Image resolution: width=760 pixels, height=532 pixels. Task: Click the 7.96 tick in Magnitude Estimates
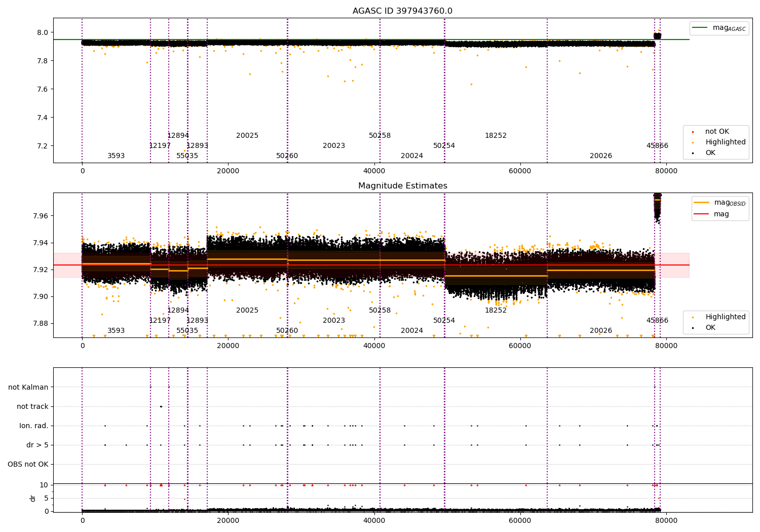[41, 216]
